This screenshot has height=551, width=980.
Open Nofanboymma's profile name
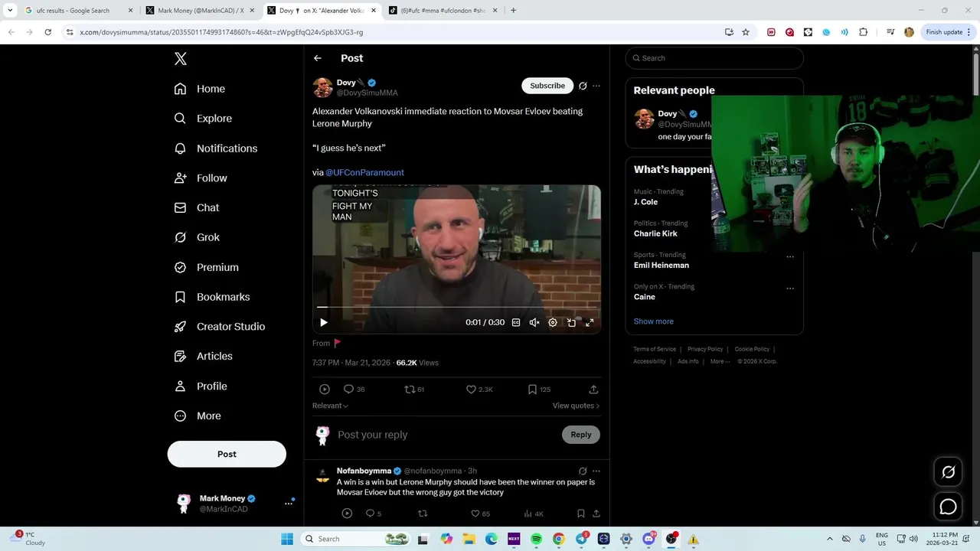[364, 471]
